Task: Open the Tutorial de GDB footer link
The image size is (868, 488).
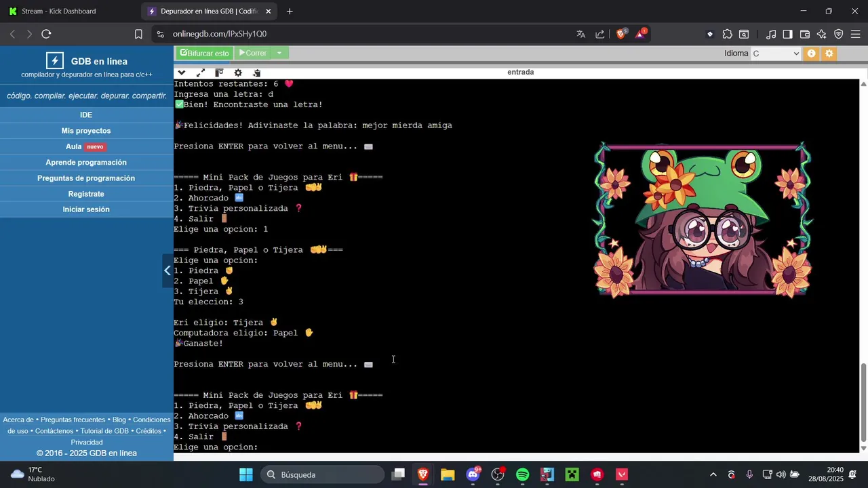Action: [x=104, y=431]
